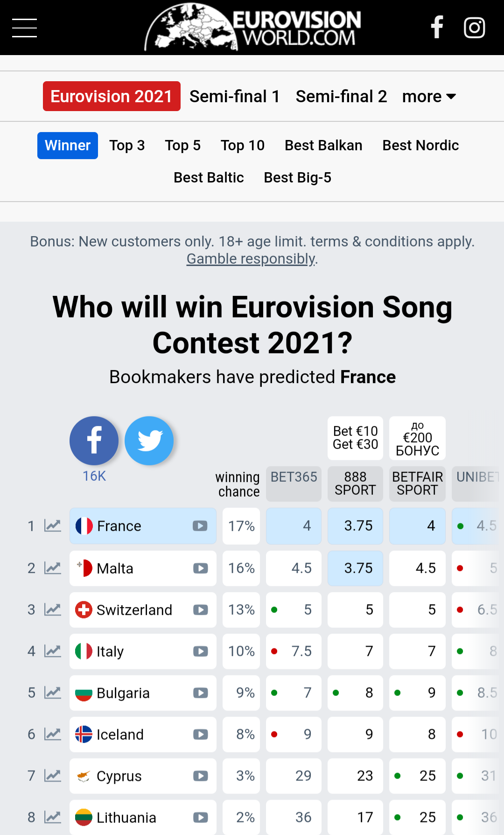This screenshot has width=504, height=835.
Task: Play France's song video icon
Action: tap(200, 526)
